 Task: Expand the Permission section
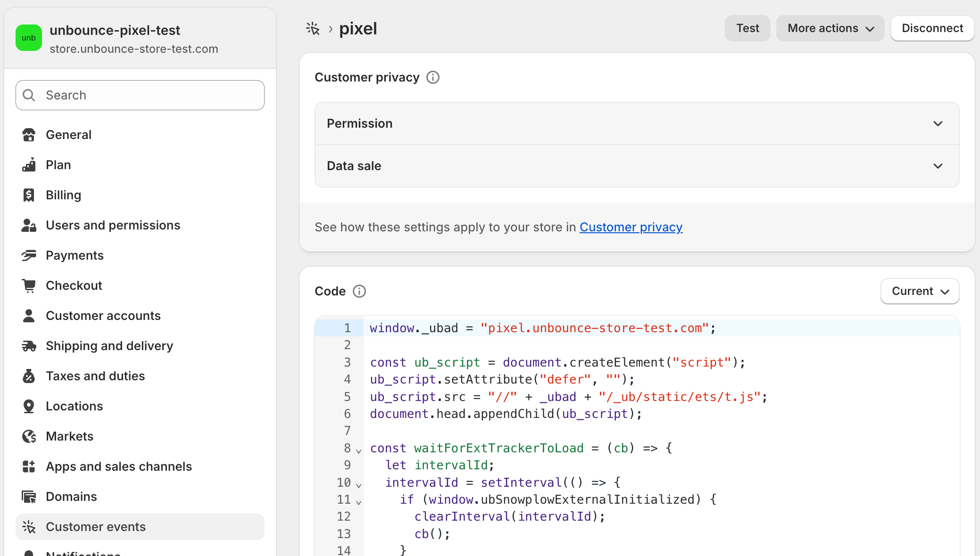click(x=637, y=123)
